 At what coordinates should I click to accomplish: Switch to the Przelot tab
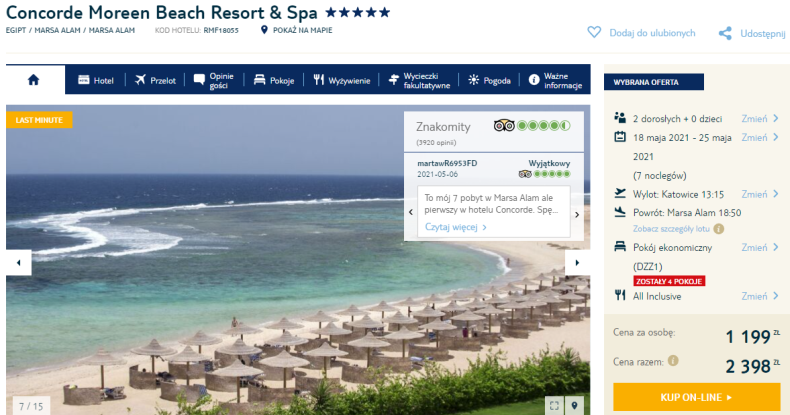tap(155, 80)
